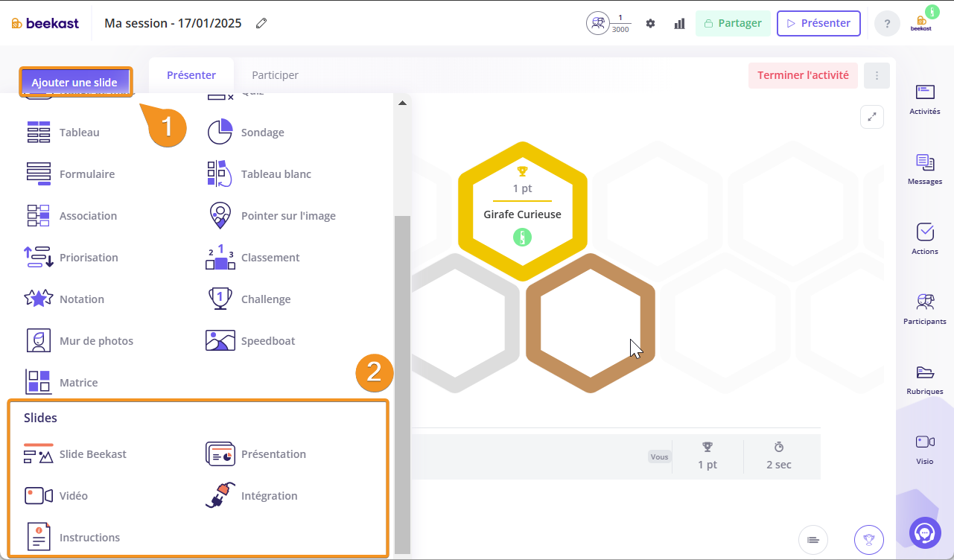Select the Instructions document icon
The image size is (954, 560).
click(38, 537)
